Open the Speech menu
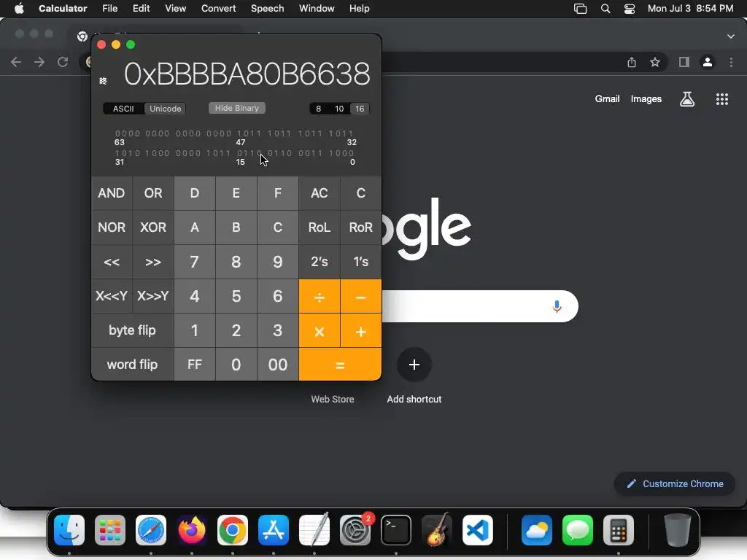This screenshot has width=747, height=560. coord(267,9)
